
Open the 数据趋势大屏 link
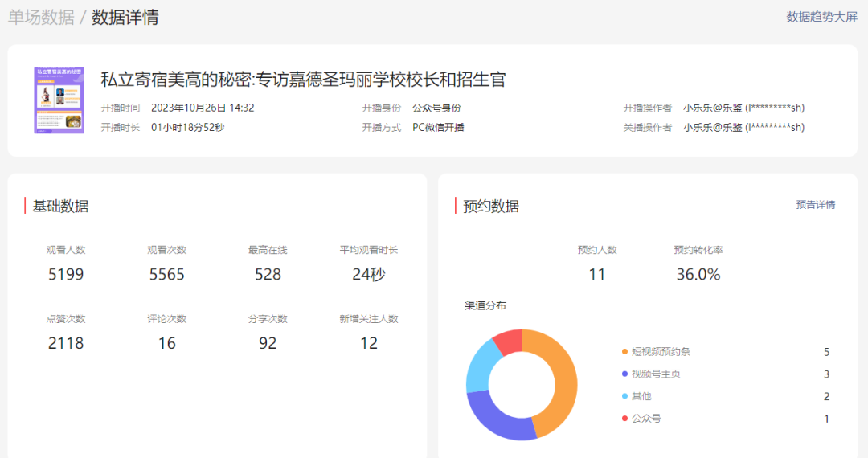click(x=821, y=17)
